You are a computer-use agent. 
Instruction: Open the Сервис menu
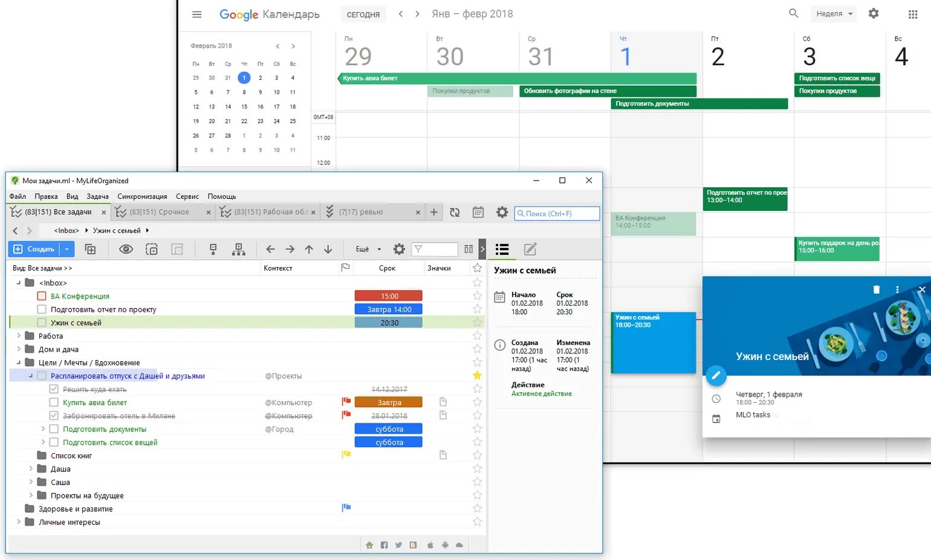(x=187, y=196)
